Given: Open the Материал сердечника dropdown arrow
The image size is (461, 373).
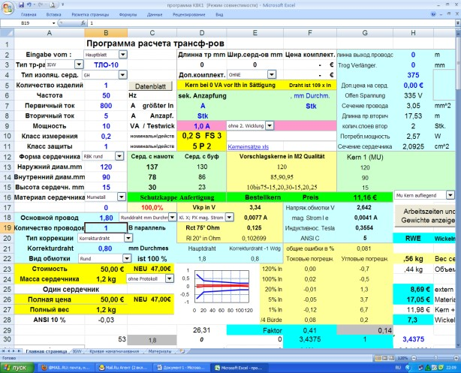Looking at the screenshot, I should [x=122, y=197].
